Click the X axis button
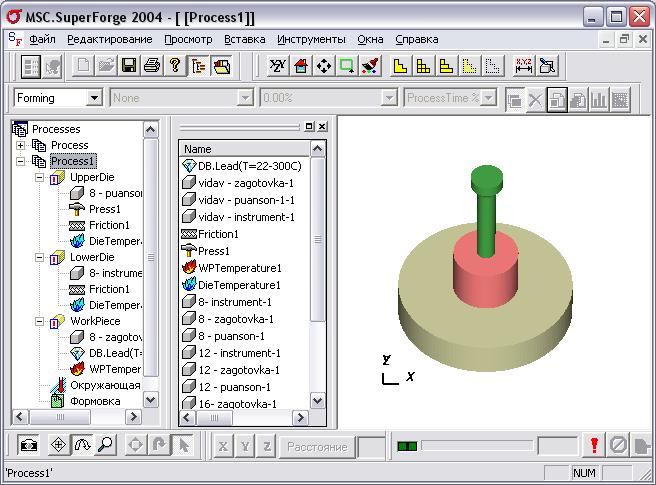Viewport: 656px width, 485px height. pos(223,447)
